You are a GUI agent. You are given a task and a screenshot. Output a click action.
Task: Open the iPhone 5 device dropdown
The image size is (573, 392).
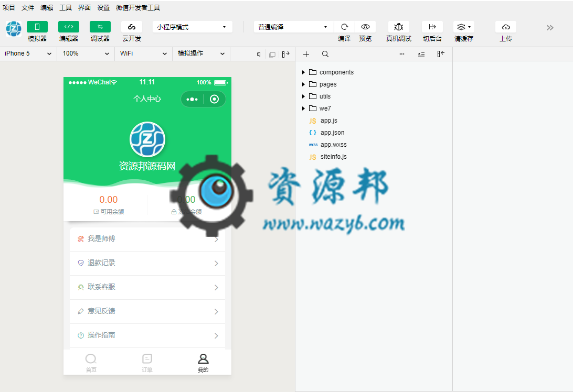pyautogui.click(x=28, y=53)
